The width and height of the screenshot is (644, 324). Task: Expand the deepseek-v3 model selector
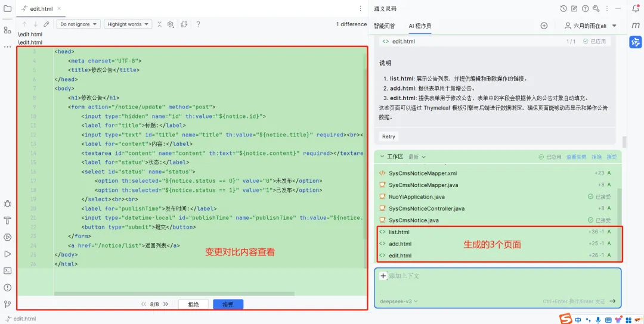(x=399, y=301)
